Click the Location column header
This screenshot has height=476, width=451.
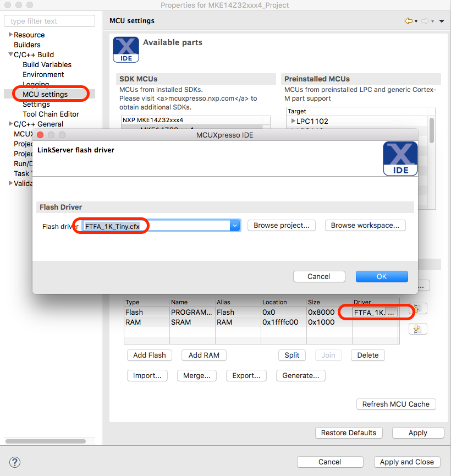point(283,302)
